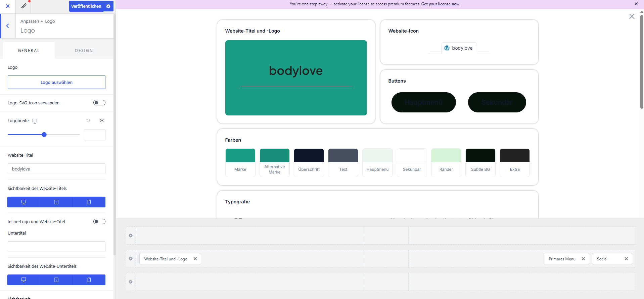Viewport: 644px width, 299px height.
Task: Remove Primäres Menü from header builder
Action: [x=583, y=259]
